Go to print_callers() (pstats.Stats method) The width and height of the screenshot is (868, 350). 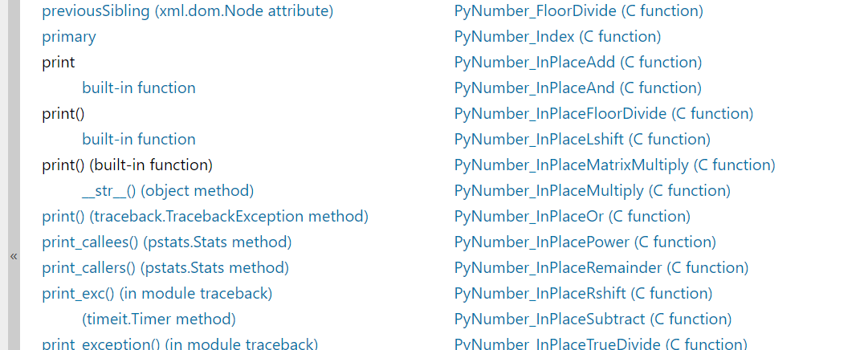(x=165, y=268)
